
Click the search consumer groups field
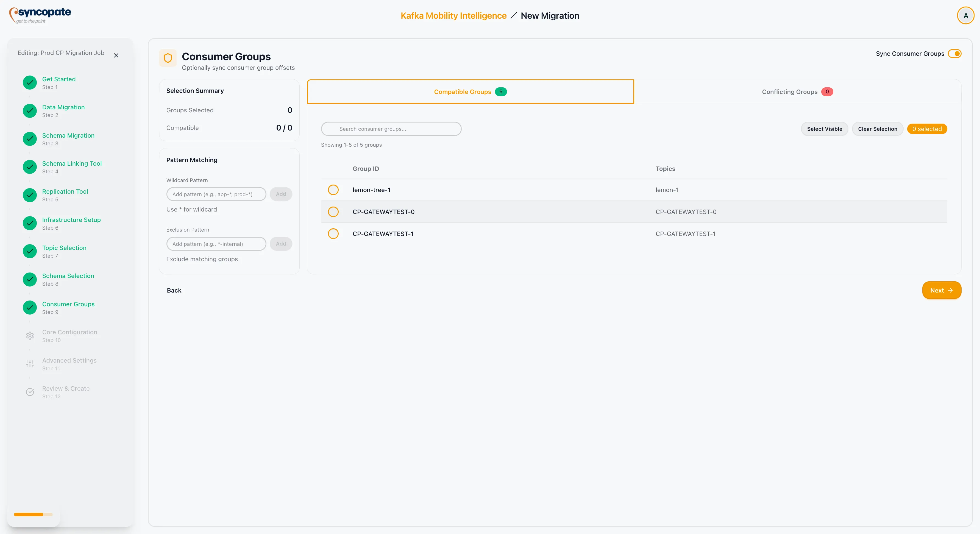391,129
